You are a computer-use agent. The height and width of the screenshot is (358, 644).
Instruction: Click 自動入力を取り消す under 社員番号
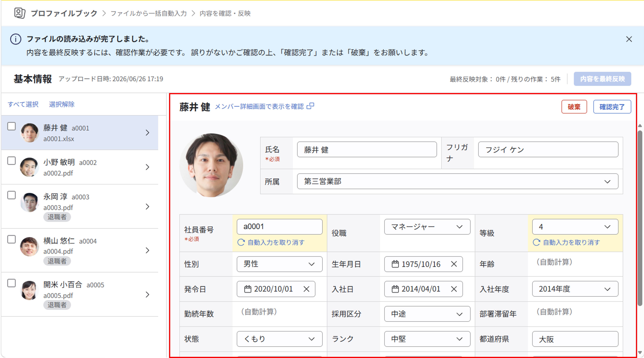click(x=276, y=242)
